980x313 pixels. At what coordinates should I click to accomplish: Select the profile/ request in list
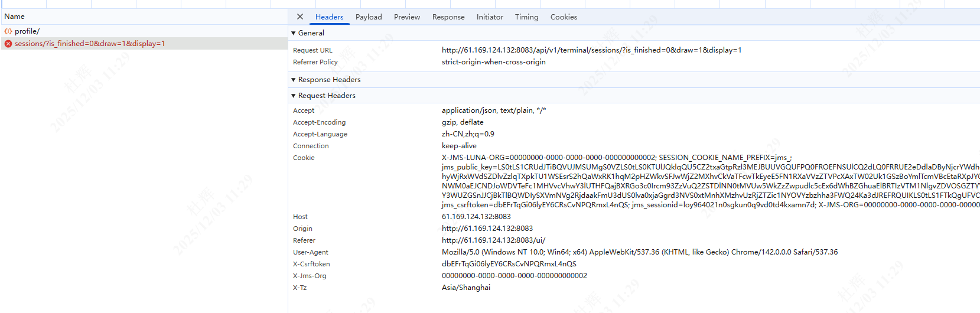coord(27,31)
